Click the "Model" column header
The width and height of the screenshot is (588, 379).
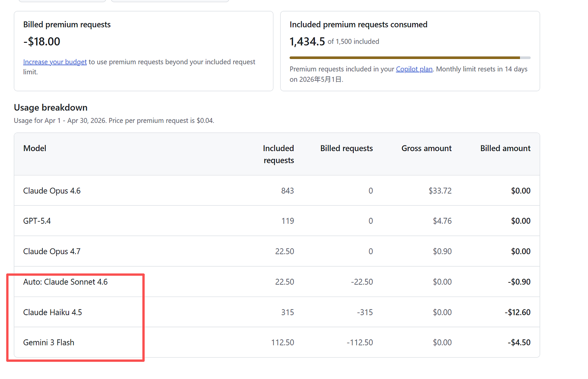click(35, 148)
